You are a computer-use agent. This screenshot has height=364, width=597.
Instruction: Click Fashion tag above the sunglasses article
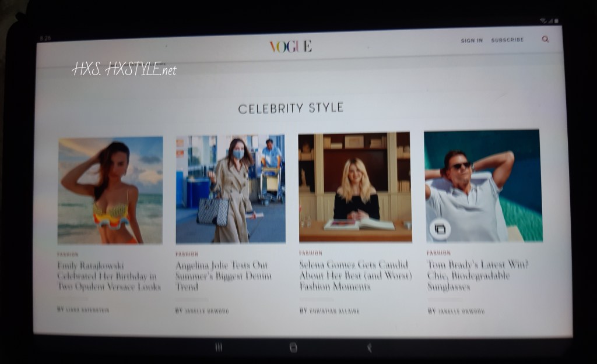(438, 253)
